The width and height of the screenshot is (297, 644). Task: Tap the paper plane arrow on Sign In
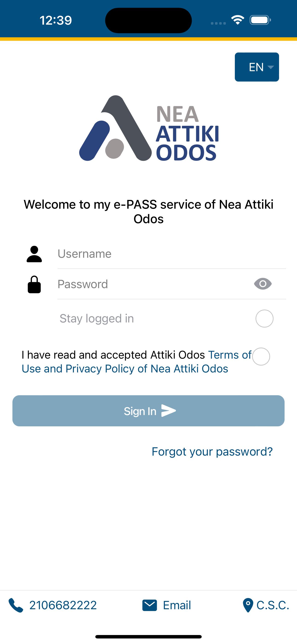coord(169,411)
